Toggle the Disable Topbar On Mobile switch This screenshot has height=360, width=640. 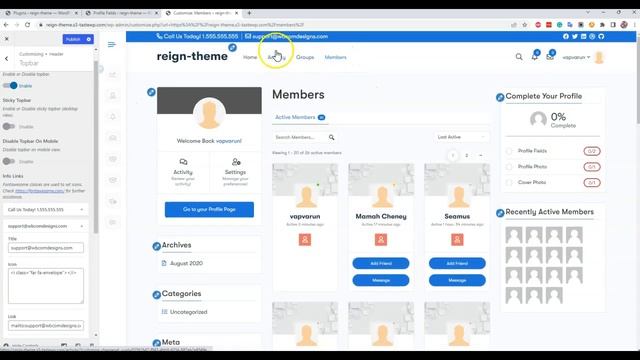tap(9, 161)
